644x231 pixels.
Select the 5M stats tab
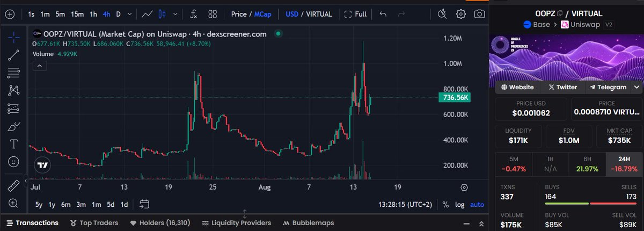tap(514, 164)
